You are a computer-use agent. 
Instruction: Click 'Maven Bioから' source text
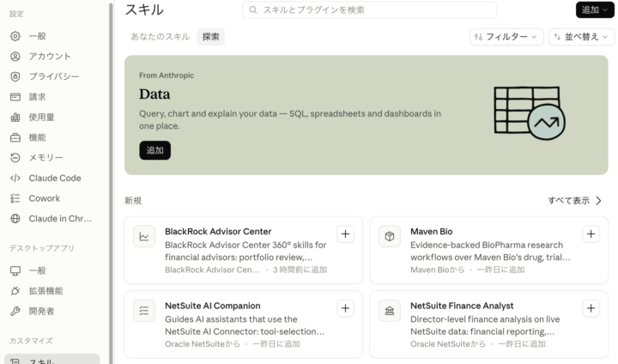pos(438,270)
